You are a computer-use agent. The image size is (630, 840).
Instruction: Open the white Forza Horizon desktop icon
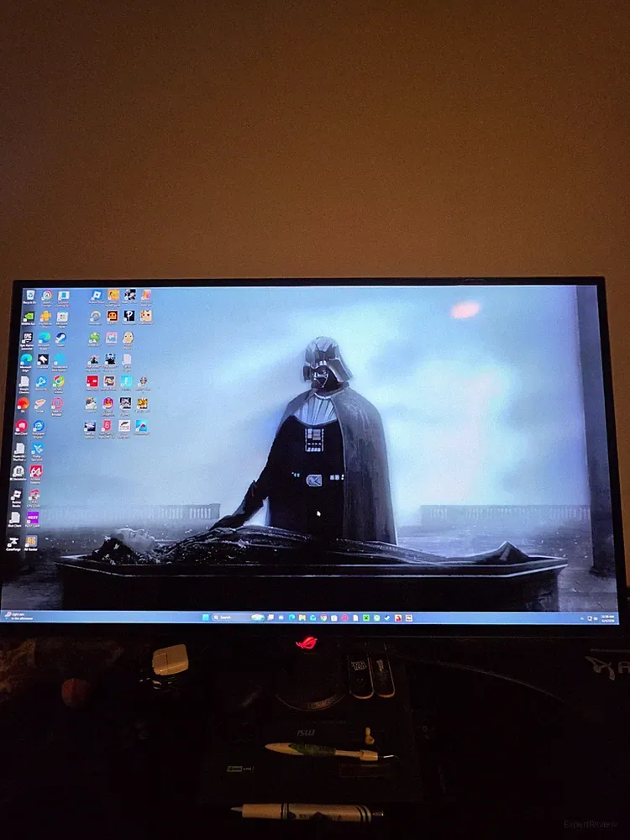pos(124,425)
